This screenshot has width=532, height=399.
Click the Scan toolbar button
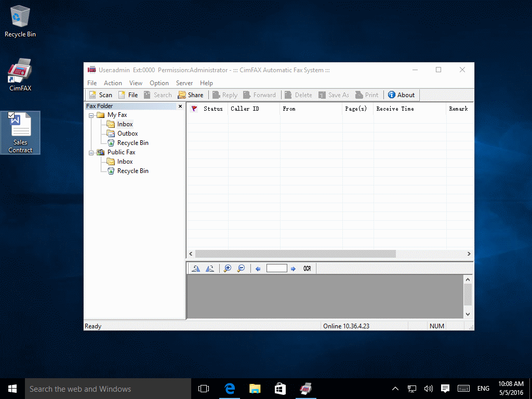click(100, 95)
